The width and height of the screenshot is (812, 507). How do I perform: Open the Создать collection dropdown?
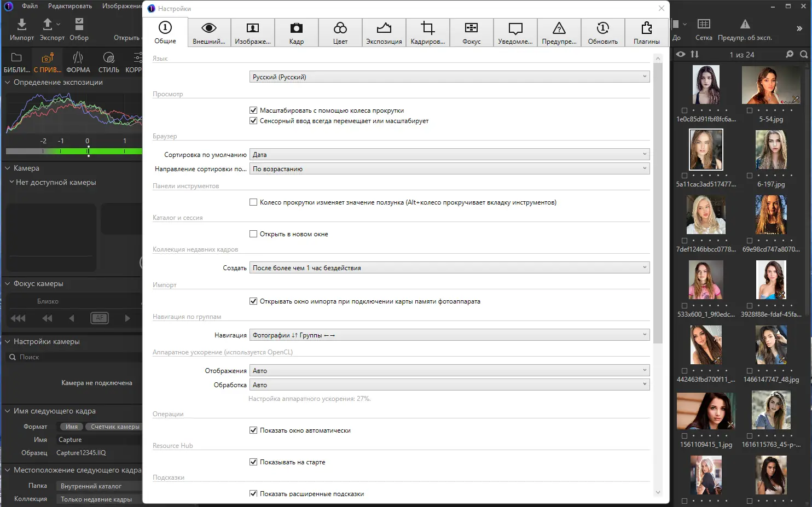tap(449, 268)
